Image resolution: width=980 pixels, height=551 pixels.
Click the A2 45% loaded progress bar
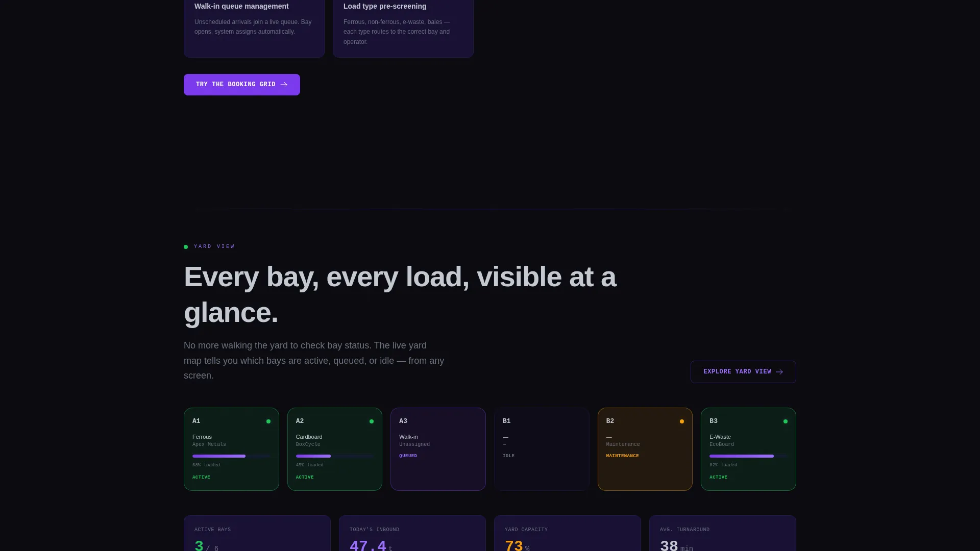[335, 456]
